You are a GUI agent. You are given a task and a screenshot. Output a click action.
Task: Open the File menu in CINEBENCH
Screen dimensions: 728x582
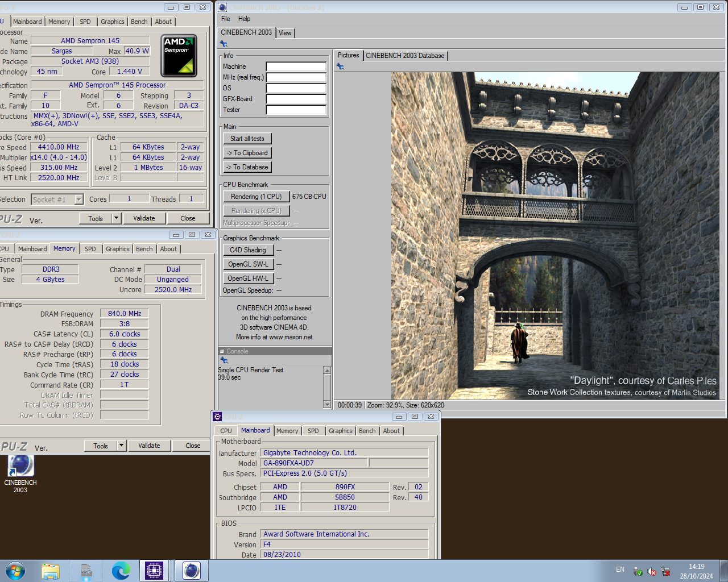point(226,19)
